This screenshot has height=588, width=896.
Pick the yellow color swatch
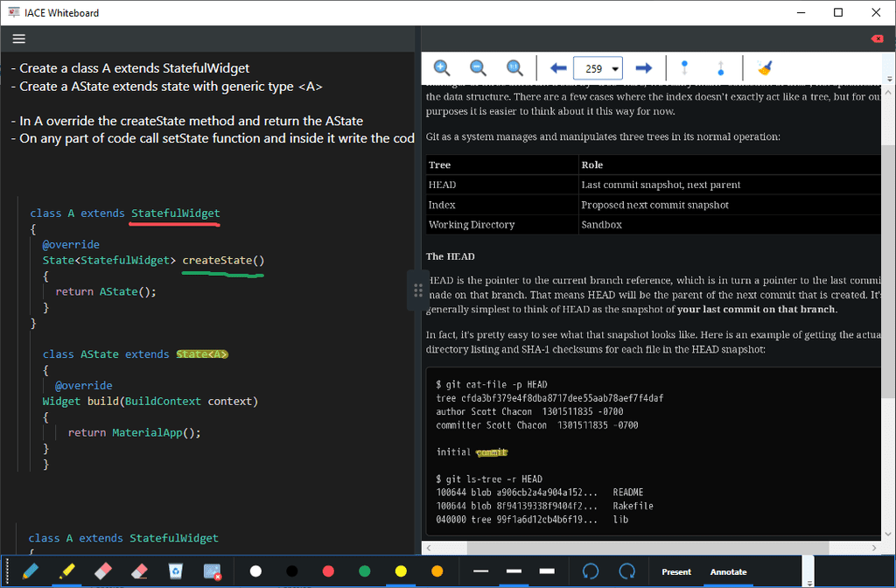401,571
